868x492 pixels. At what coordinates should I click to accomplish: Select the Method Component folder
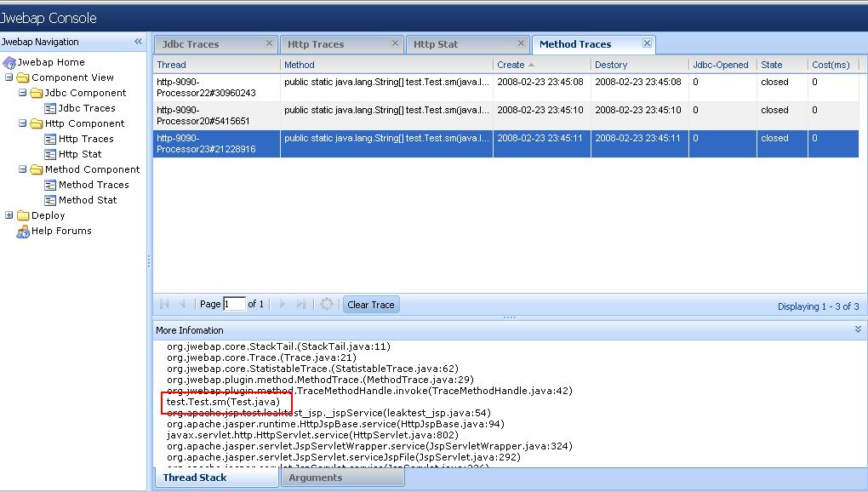(x=92, y=169)
